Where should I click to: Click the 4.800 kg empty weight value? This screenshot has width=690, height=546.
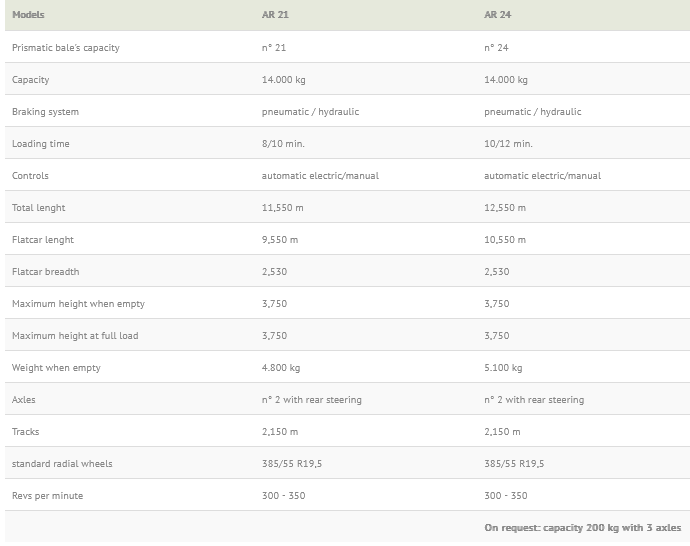tap(281, 368)
